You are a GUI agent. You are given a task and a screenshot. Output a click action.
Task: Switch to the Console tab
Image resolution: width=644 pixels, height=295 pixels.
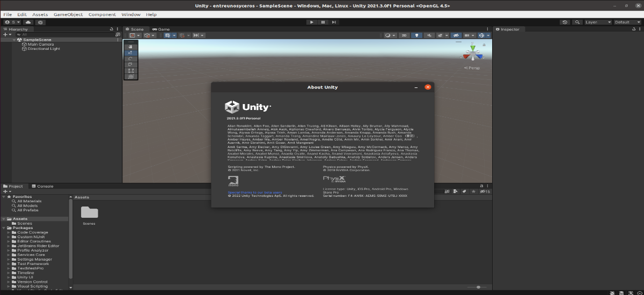pos(42,186)
